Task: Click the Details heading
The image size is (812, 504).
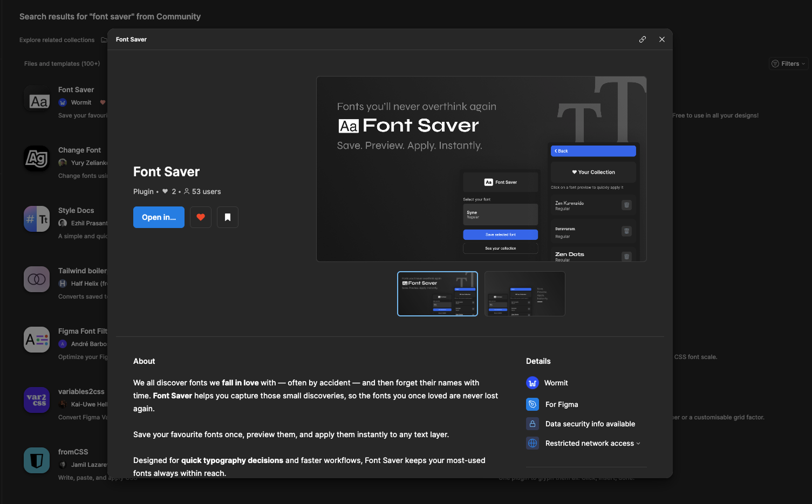Action: coord(538,361)
